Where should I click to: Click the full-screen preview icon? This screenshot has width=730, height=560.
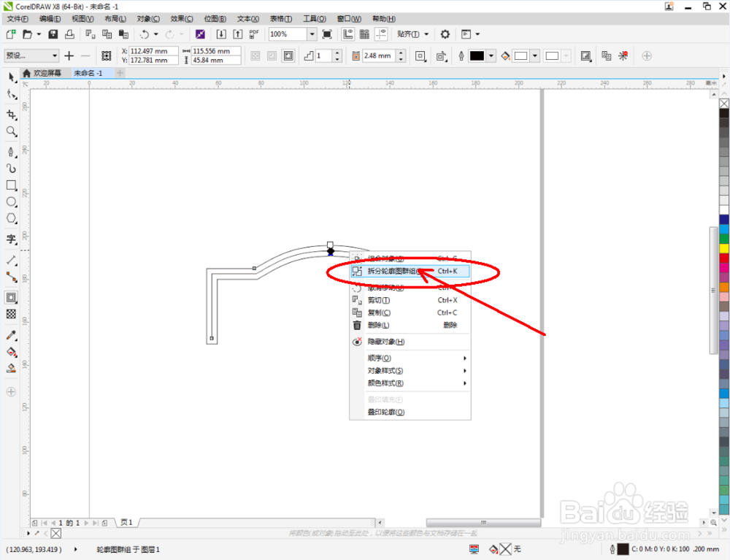point(327,34)
